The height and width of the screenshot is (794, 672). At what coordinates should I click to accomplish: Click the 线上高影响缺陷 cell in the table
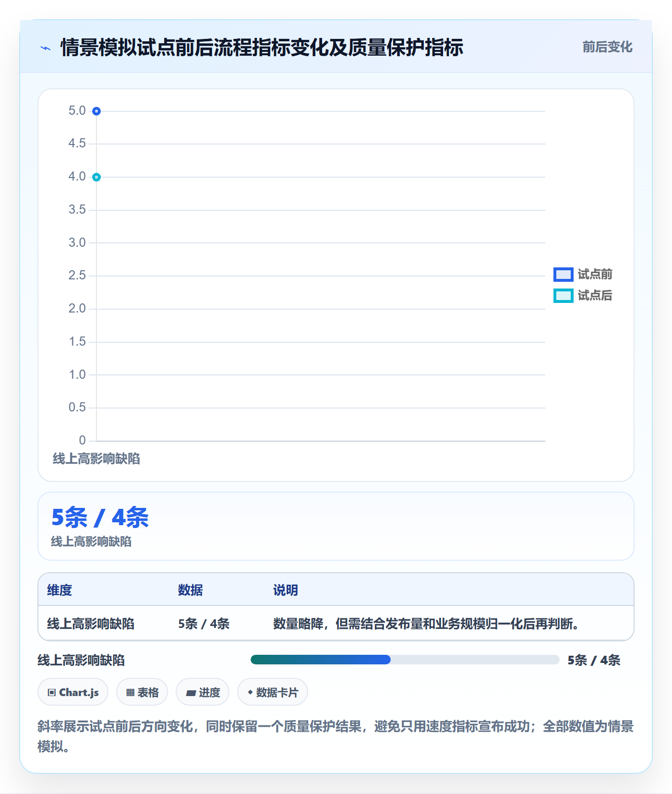(x=91, y=624)
